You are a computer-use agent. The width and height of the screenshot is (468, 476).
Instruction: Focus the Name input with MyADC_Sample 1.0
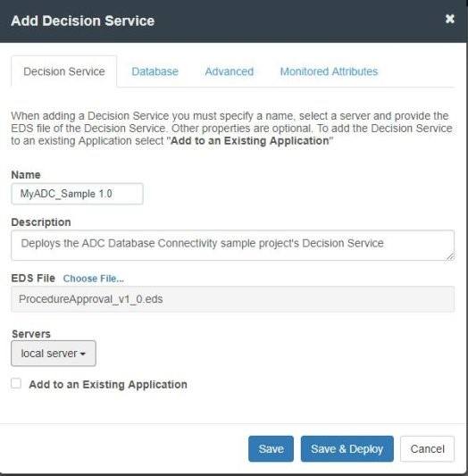pos(77,194)
